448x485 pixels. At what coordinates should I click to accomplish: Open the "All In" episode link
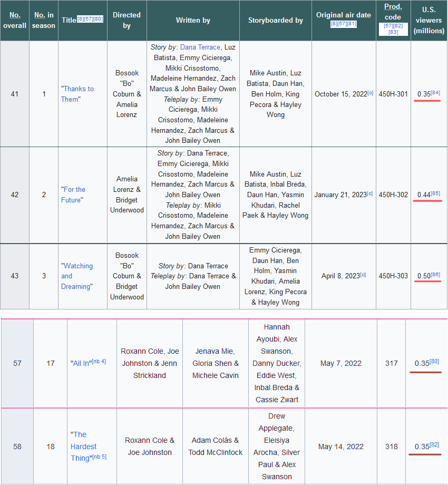tap(81, 363)
